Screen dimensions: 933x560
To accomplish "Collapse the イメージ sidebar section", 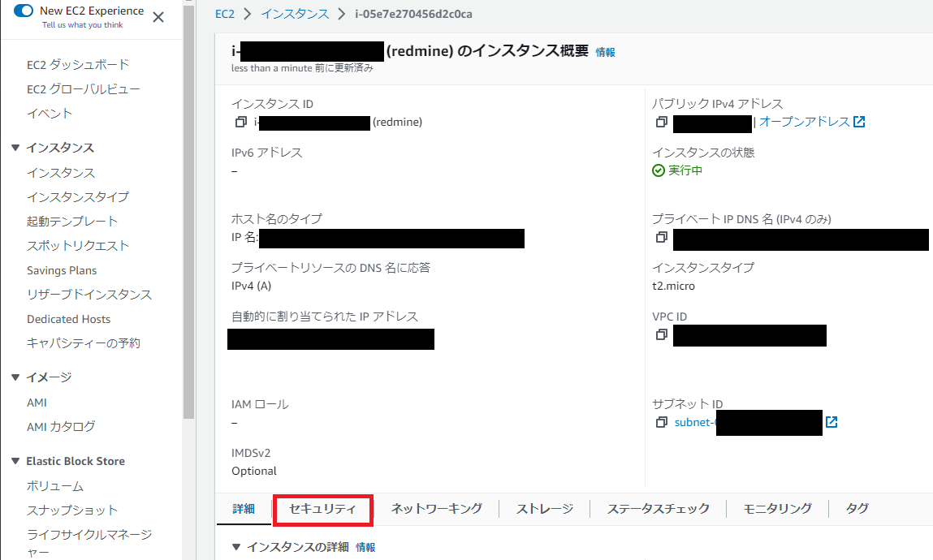I will click(x=15, y=377).
